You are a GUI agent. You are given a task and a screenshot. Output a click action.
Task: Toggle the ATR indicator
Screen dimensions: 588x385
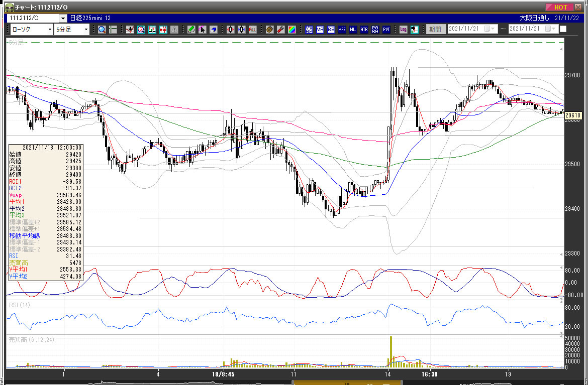pyautogui.click(x=364, y=29)
